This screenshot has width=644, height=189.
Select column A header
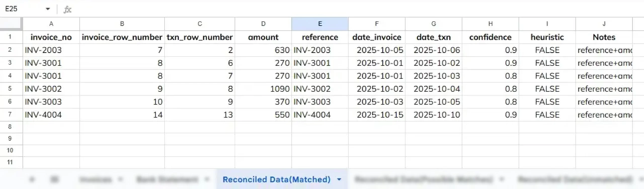[51, 24]
